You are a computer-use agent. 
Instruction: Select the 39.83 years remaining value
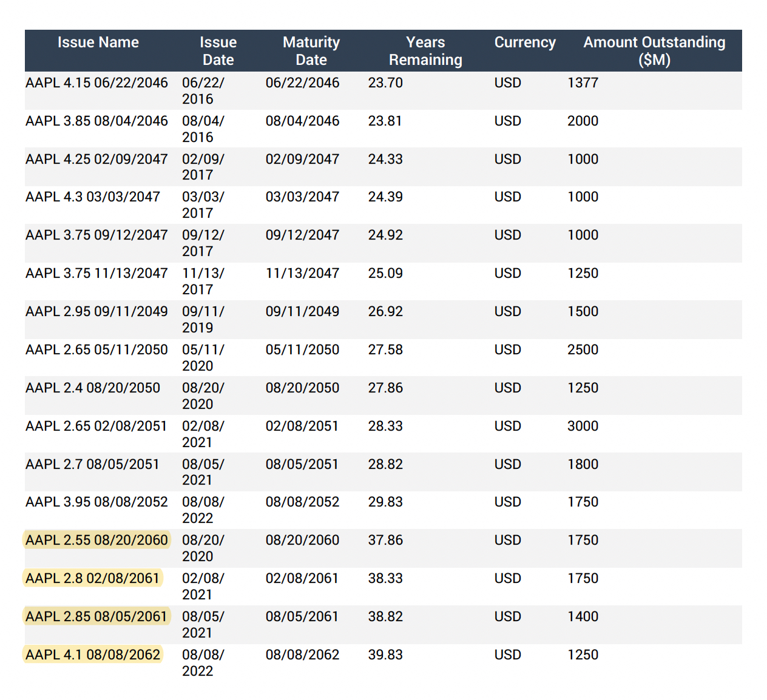[385, 655]
